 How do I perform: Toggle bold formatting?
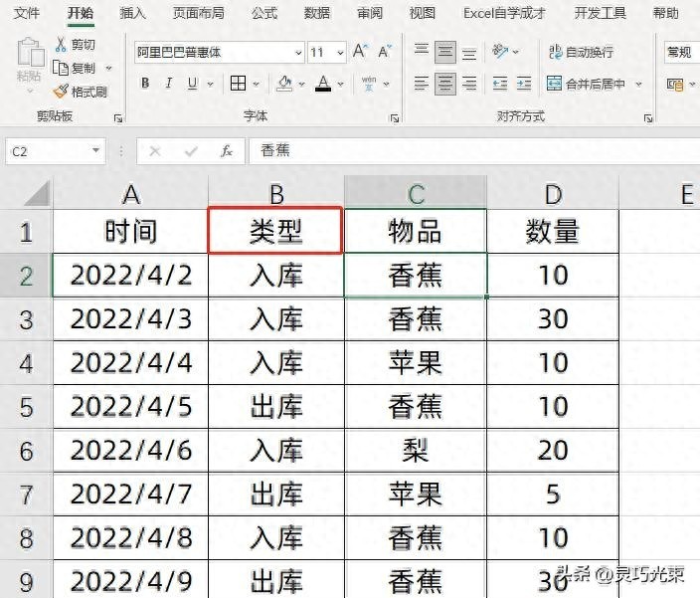[145, 83]
